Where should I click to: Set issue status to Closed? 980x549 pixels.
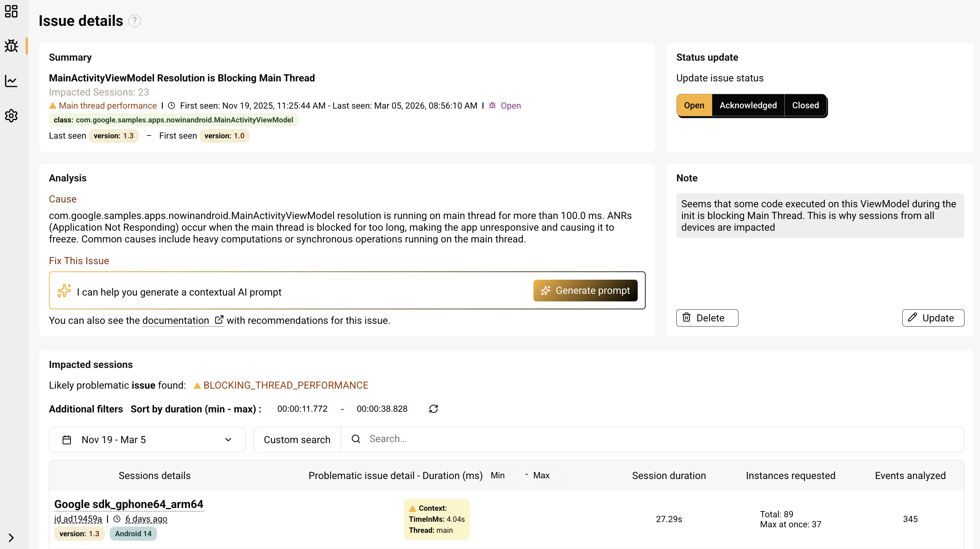[x=805, y=105]
